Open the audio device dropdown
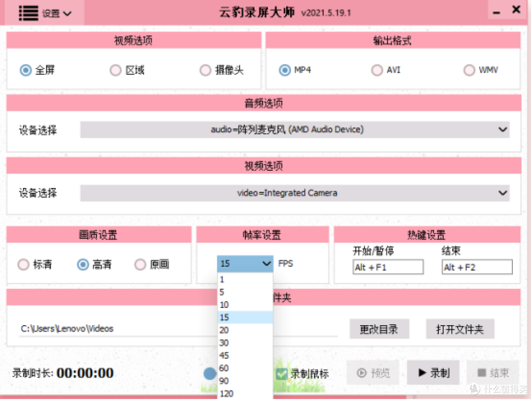The height and width of the screenshot is (400, 532). click(x=295, y=129)
